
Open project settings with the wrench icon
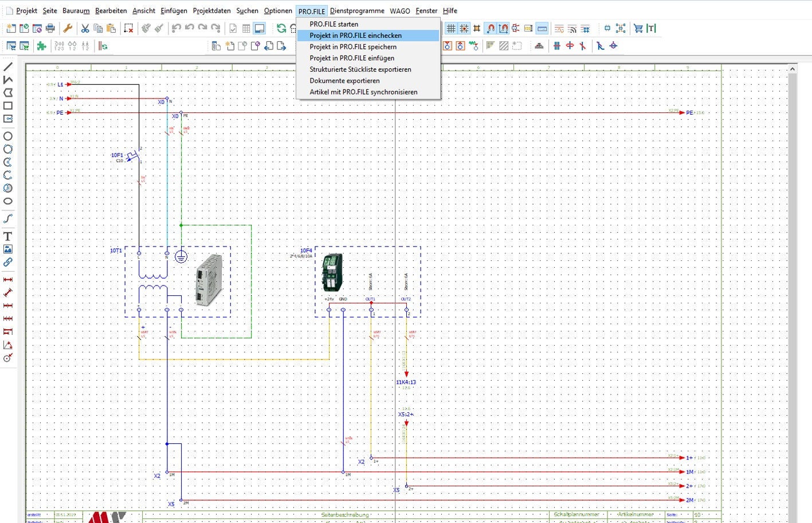(68, 28)
